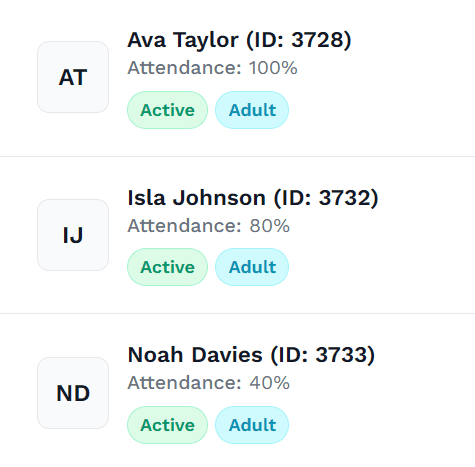
Task: Click the AT avatar tile
Action: coord(73,77)
